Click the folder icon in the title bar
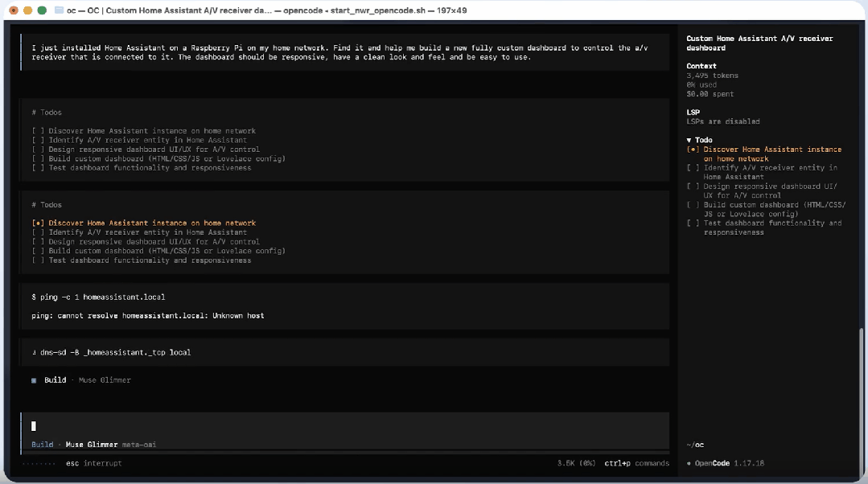 pyautogui.click(x=59, y=10)
